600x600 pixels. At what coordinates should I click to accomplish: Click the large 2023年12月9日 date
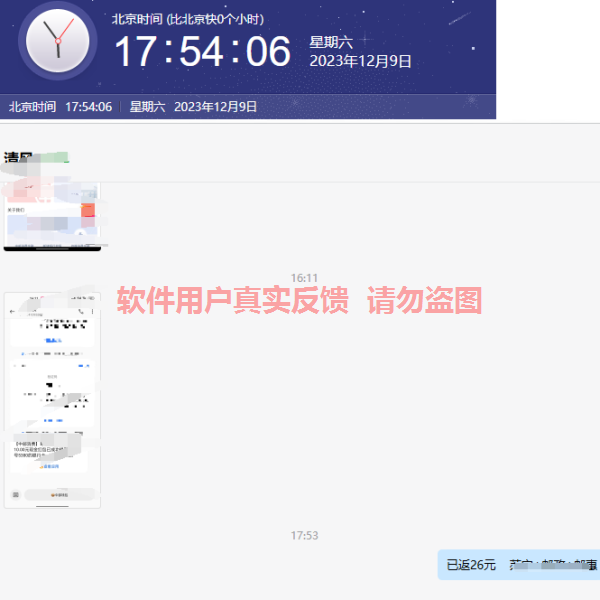coord(360,61)
